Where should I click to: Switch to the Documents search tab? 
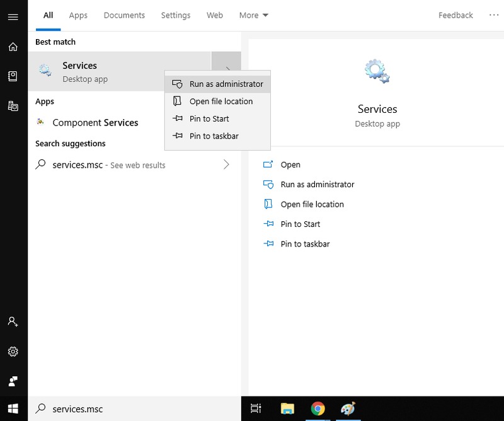(x=124, y=15)
